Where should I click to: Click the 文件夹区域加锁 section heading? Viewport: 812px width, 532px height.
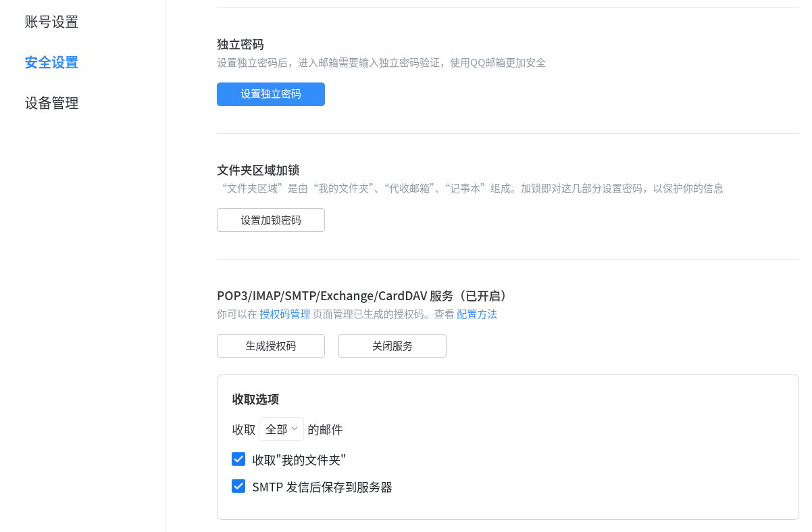(x=258, y=170)
